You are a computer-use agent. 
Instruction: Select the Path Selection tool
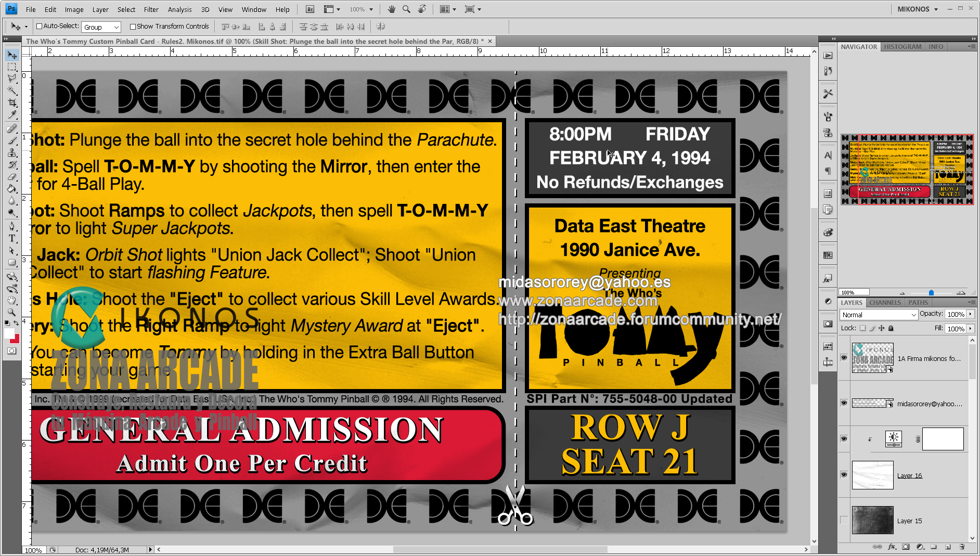pos(12,250)
